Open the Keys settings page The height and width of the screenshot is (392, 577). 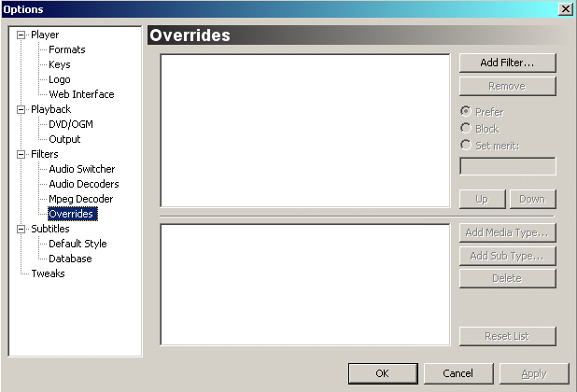pos(59,64)
